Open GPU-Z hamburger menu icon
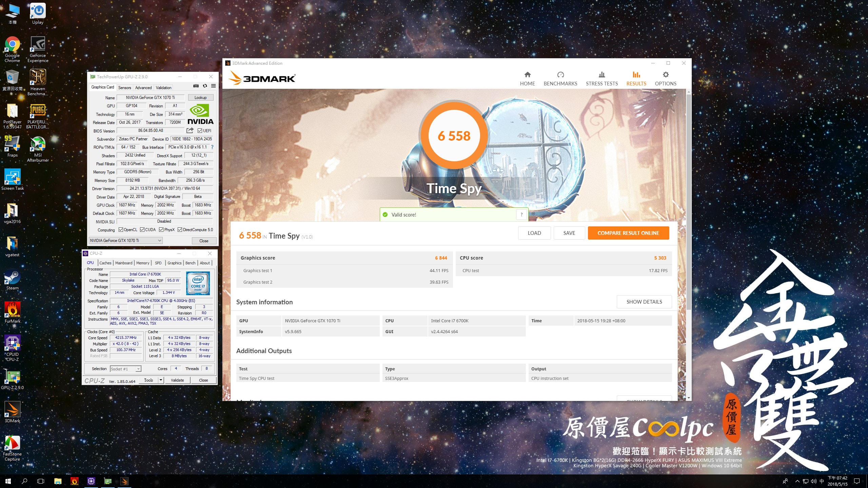Screen dimensions: 868x488 tap(213, 86)
